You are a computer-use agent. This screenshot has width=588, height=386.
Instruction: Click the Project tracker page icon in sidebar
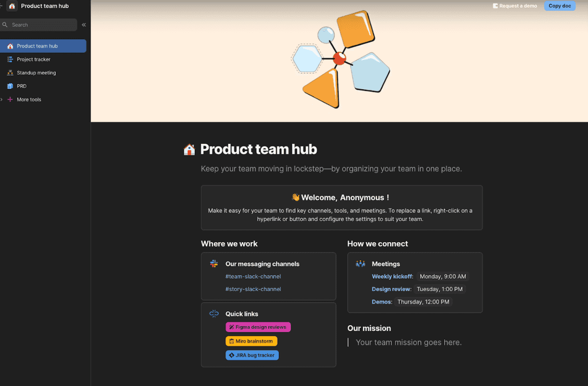[x=10, y=59]
